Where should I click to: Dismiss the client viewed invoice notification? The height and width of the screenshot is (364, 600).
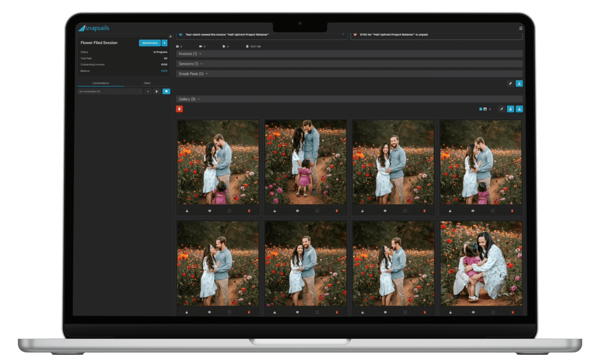point(343,34)
